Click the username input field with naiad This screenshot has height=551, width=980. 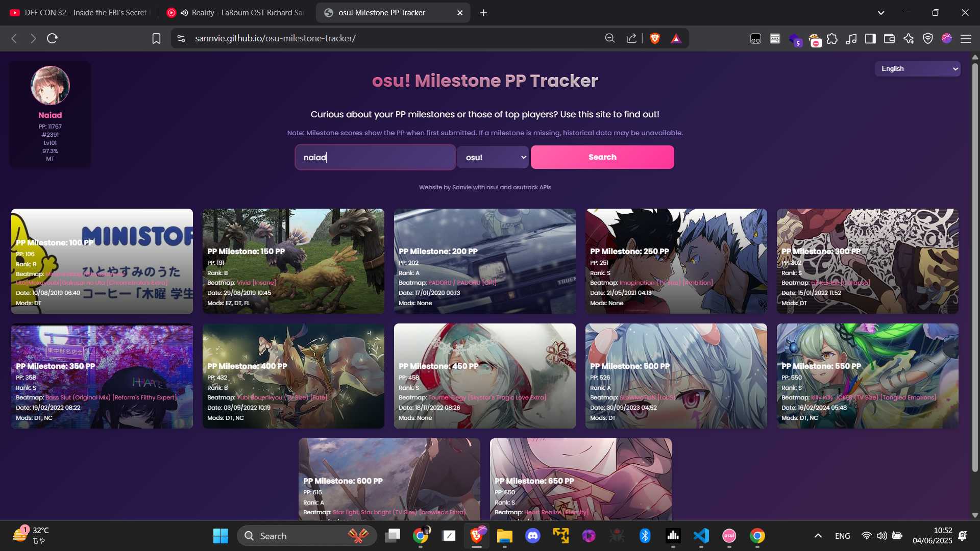[375, 157]
